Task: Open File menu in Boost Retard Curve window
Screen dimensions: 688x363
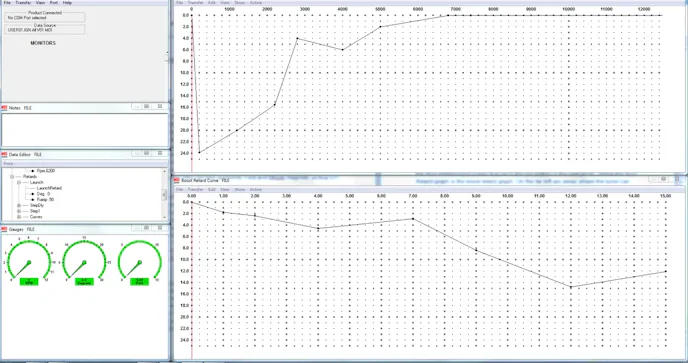Action: 179,190
